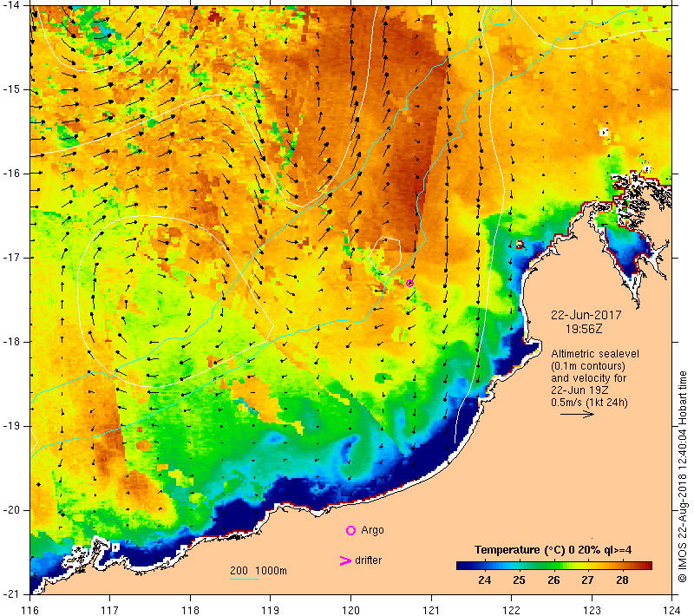Click the '22-Jun-2017' date label
Image resolution: width=694 pixels, height=616 pixels.
point(586,315)
